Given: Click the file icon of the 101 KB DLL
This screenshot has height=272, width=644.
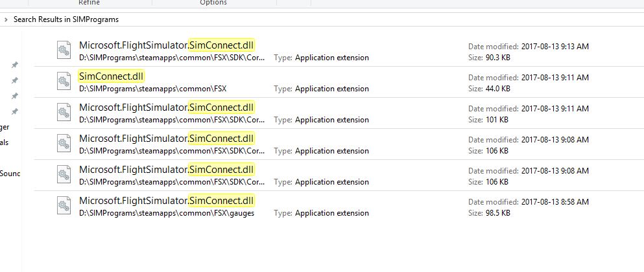Looking at the screenshot, I should 63,113.
